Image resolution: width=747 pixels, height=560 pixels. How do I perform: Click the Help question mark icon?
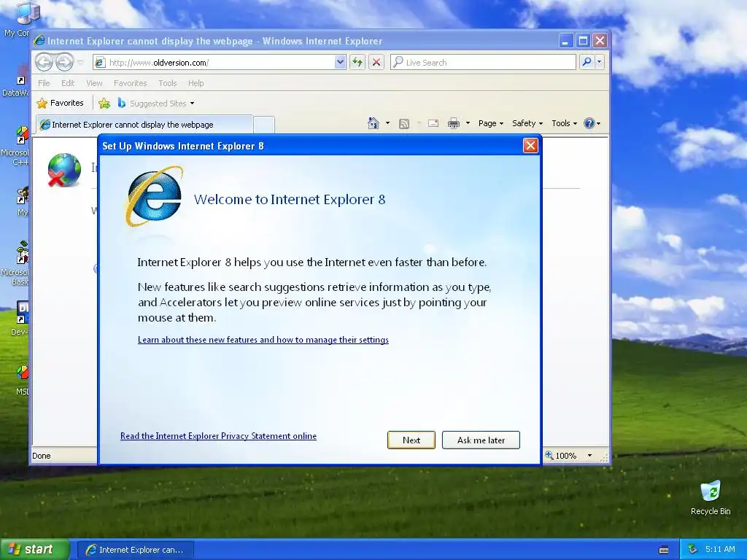(589, 123)
